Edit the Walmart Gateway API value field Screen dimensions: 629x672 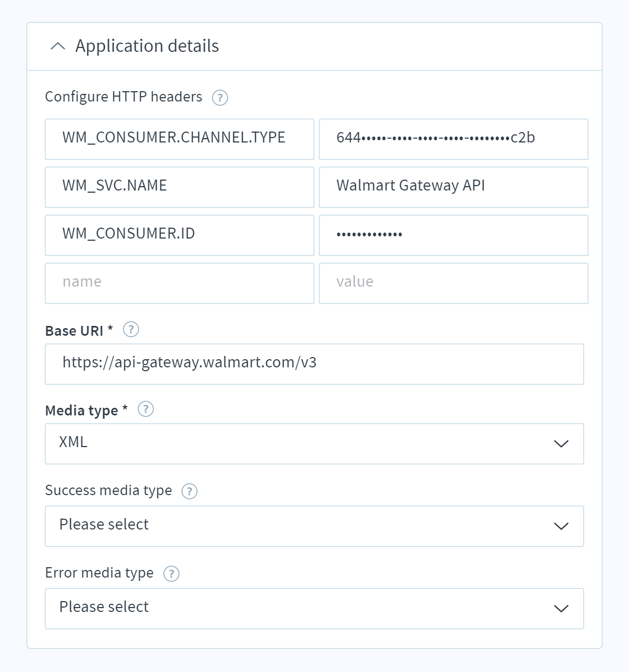454,187
